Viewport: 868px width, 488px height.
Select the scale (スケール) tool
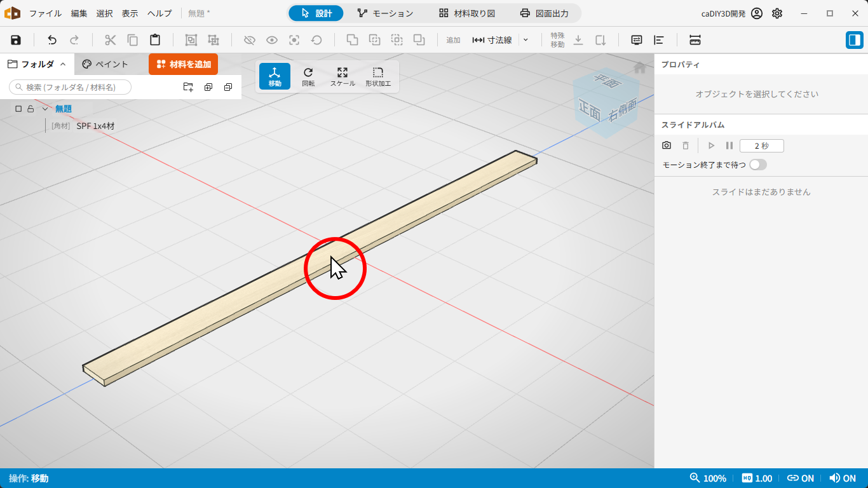[x=342, y=77]
